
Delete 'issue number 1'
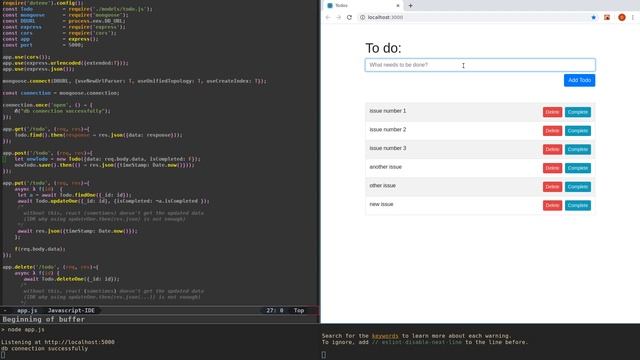[x=552, y=112]
